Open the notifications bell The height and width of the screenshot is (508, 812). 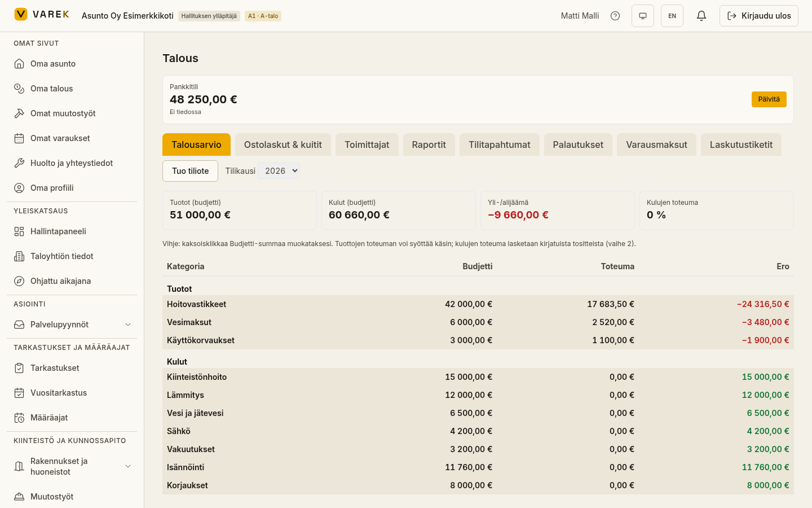click(x=701, y=16)
